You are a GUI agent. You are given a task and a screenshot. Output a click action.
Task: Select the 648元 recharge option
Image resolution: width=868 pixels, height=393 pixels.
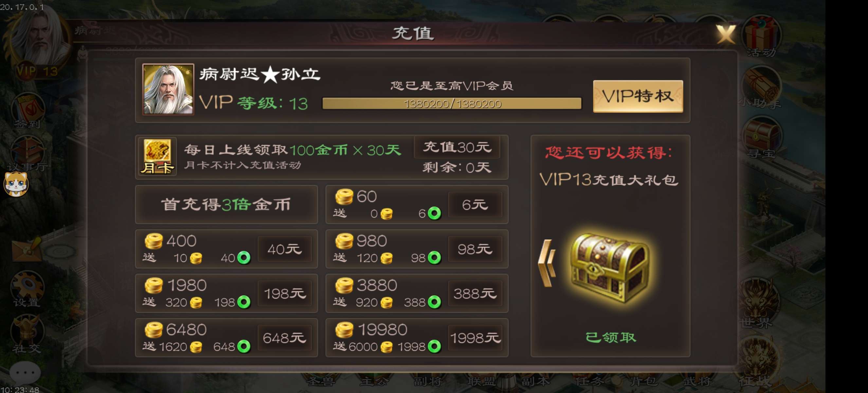click(284, 338)
